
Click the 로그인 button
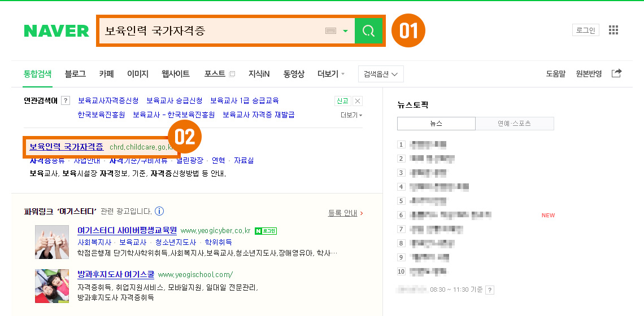tap(585, 30)
